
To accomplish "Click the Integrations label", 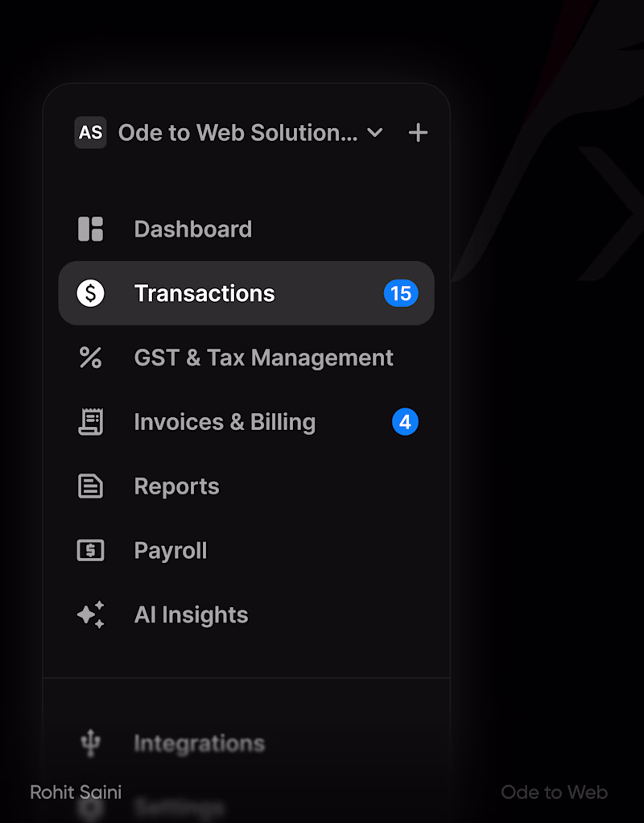I will pyautogui.click(x=199, y=743).
